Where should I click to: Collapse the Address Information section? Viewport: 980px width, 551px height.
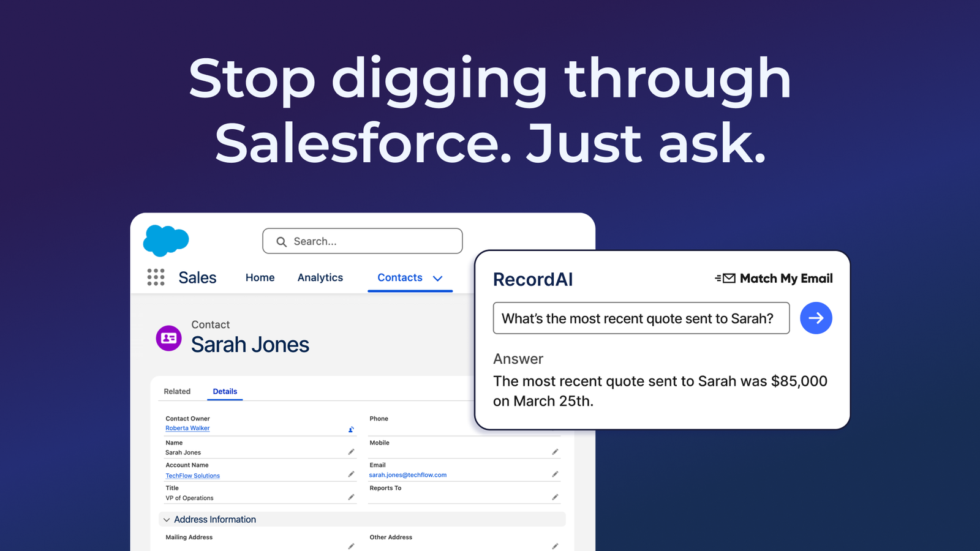tap(167, 520)
